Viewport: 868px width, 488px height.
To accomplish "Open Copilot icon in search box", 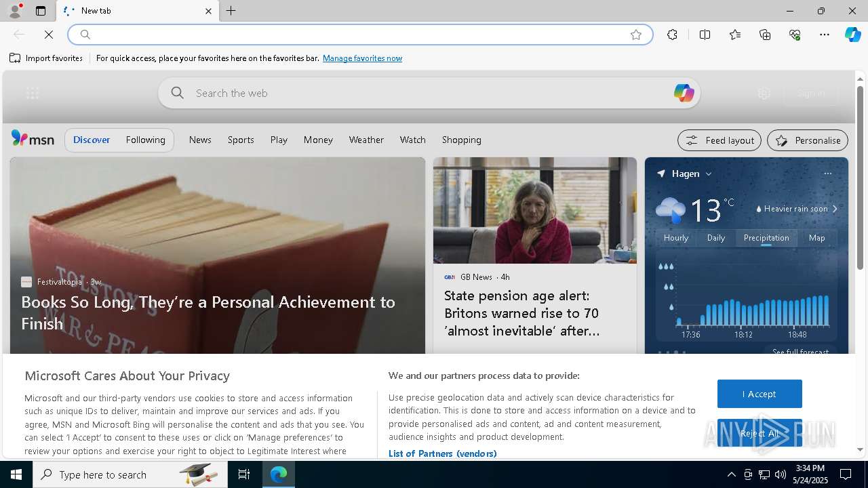I will point(684,93).
